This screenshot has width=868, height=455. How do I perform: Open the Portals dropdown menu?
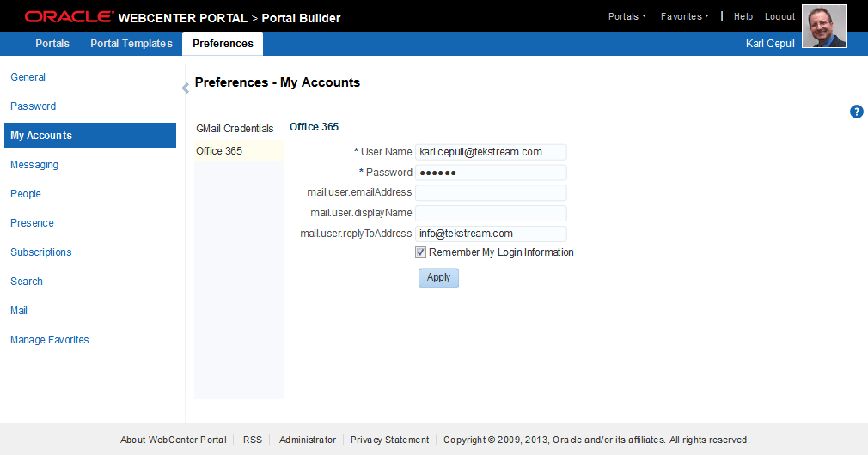coord(627,16)
